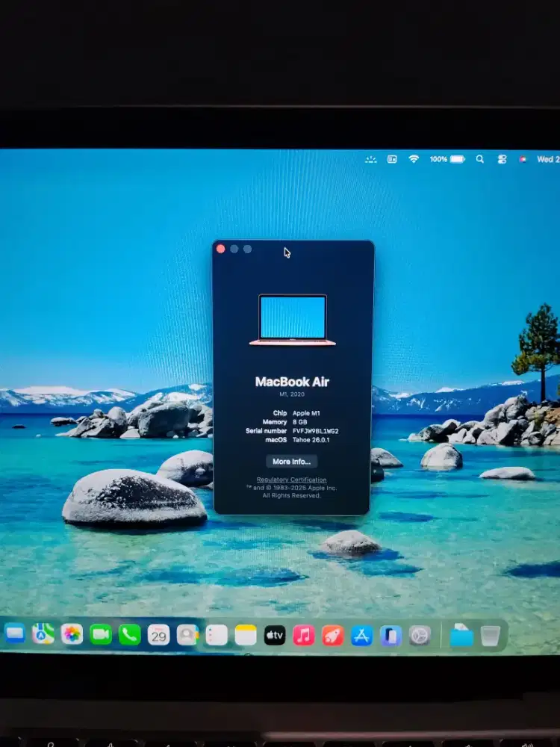
Task: Expand the Wi-Fi menu bar menu
Action: tap(414, 159)
